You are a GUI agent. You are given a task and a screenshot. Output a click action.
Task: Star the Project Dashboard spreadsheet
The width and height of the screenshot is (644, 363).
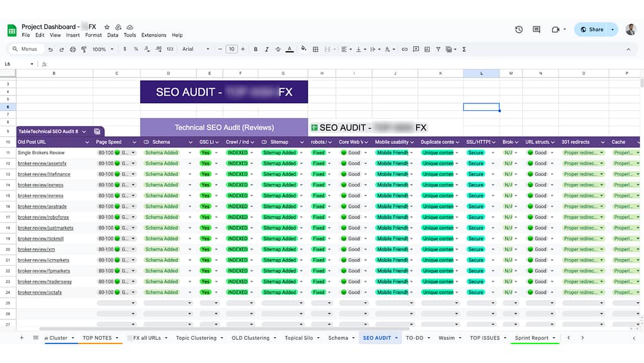tap(106, 27)
